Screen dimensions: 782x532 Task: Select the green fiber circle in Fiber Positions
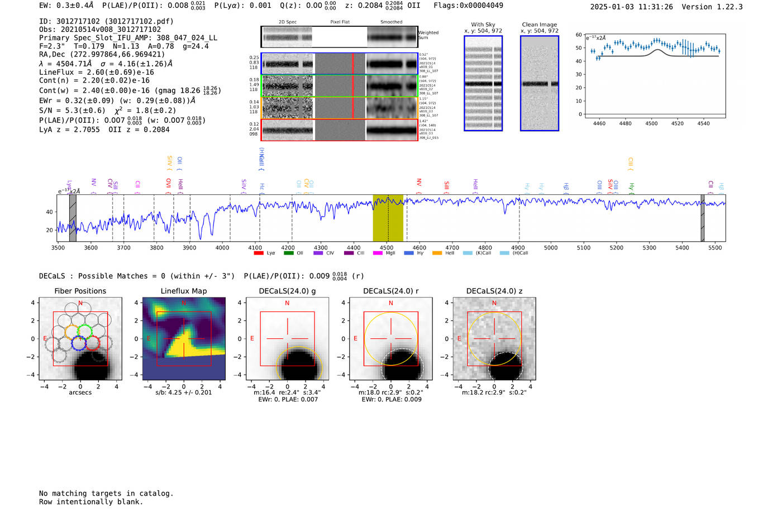click(85, 332)
